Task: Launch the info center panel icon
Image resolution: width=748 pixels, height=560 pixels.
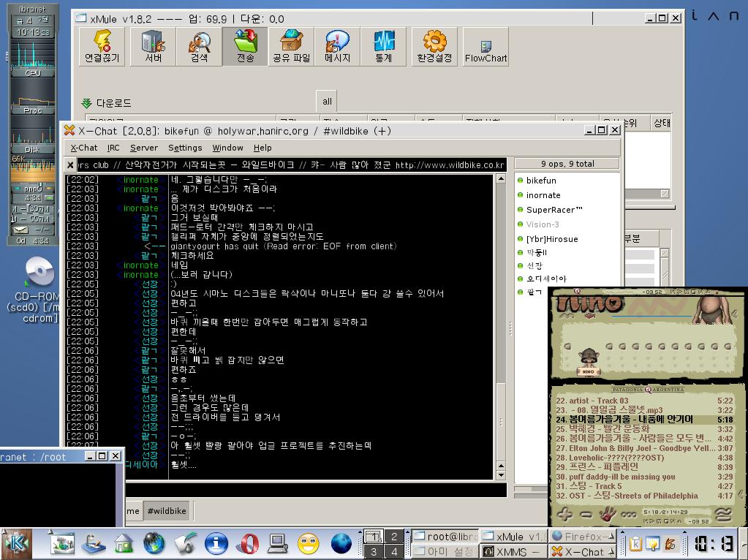Action: pos(216,543)
